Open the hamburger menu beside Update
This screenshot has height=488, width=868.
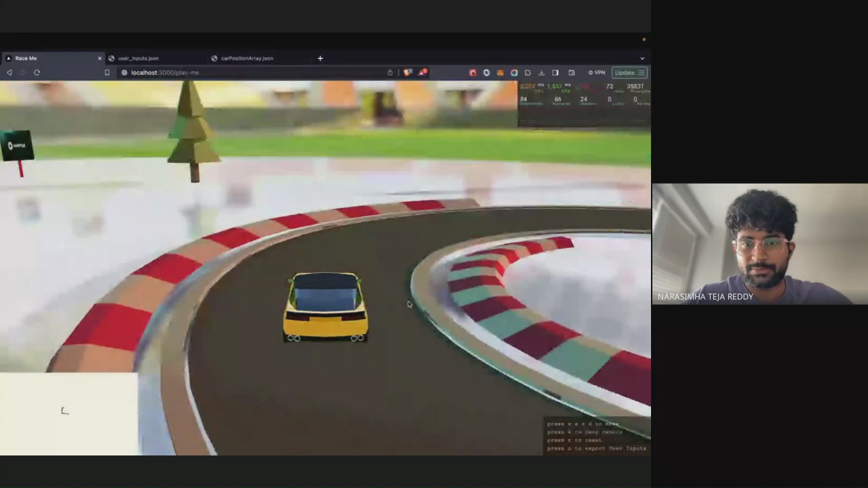pos(642,73)
